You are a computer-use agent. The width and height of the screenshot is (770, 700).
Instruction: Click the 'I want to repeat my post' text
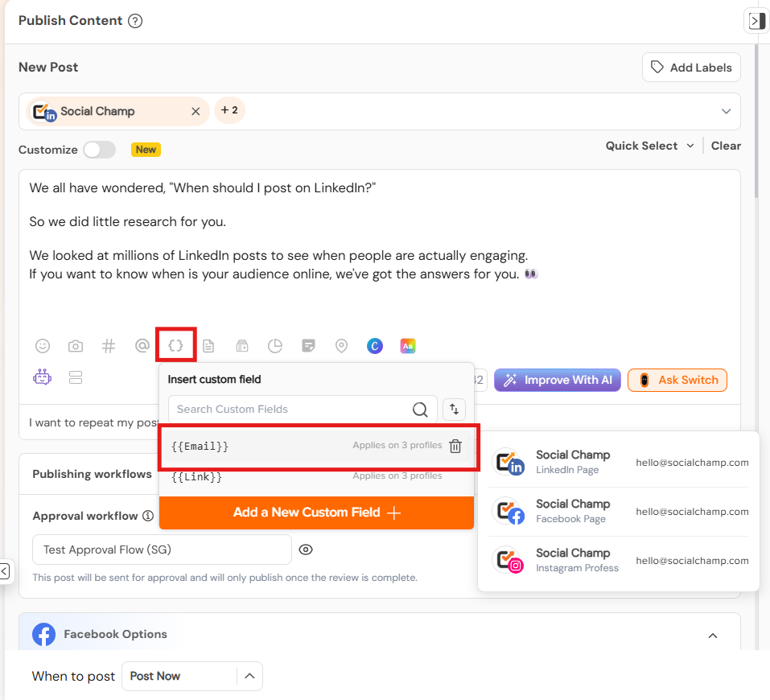coord(94,422)
